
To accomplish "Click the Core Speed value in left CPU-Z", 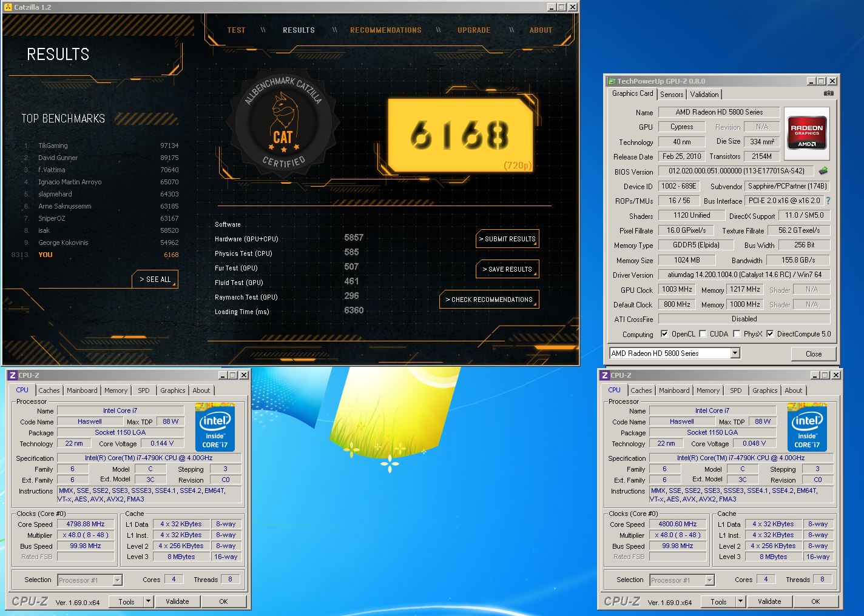I will pyautogui.click(x=86, y=524).
